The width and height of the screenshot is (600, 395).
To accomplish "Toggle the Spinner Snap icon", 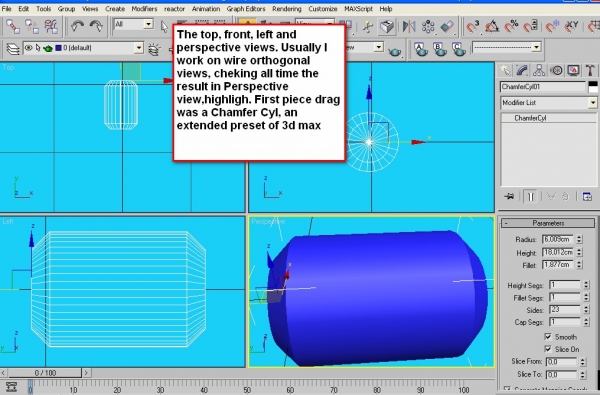I will pyautogui.click(x=530, y=27).
